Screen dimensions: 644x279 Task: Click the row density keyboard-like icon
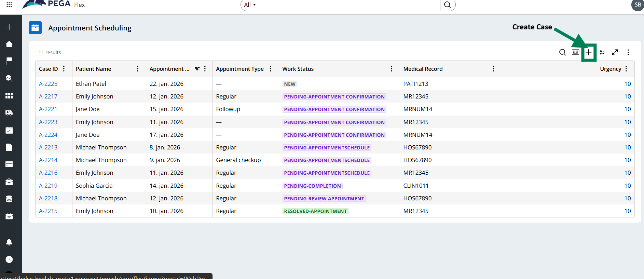575,52
